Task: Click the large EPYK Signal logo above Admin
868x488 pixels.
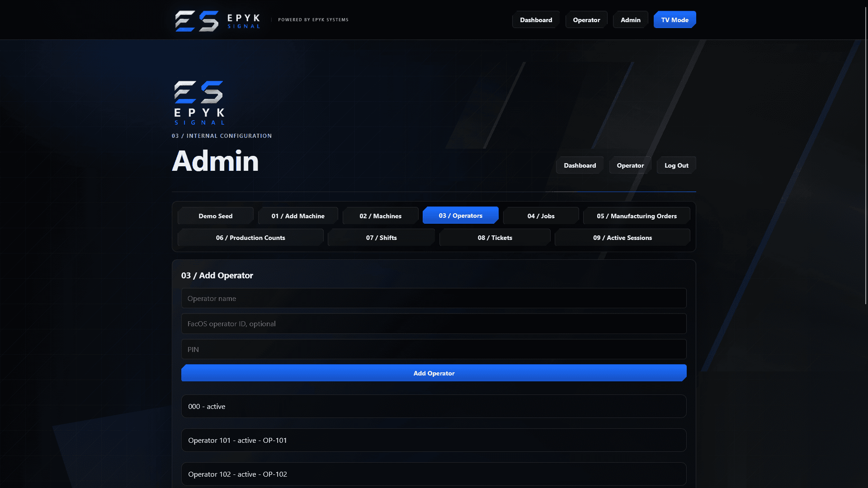Action: pos(199,103)
